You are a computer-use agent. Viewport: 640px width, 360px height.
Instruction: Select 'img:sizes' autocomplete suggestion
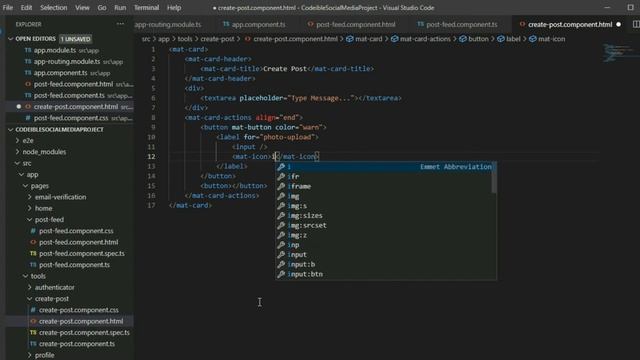[x=385, y=216]
